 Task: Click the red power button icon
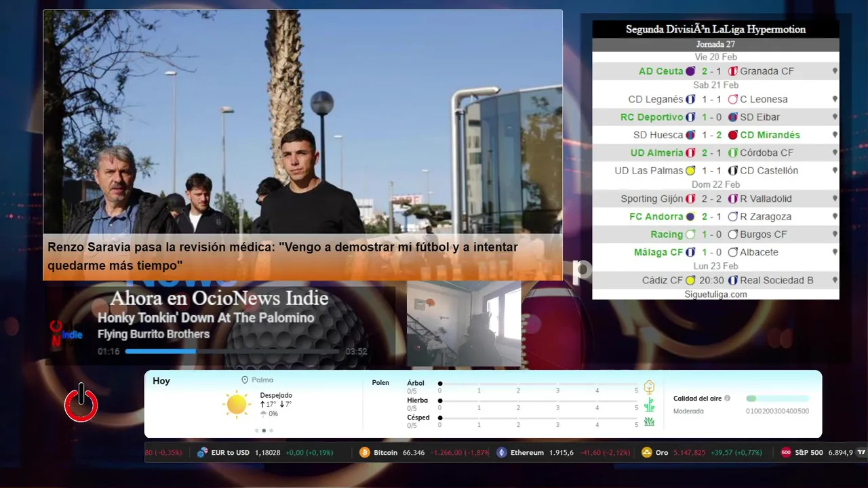(81, 403)
